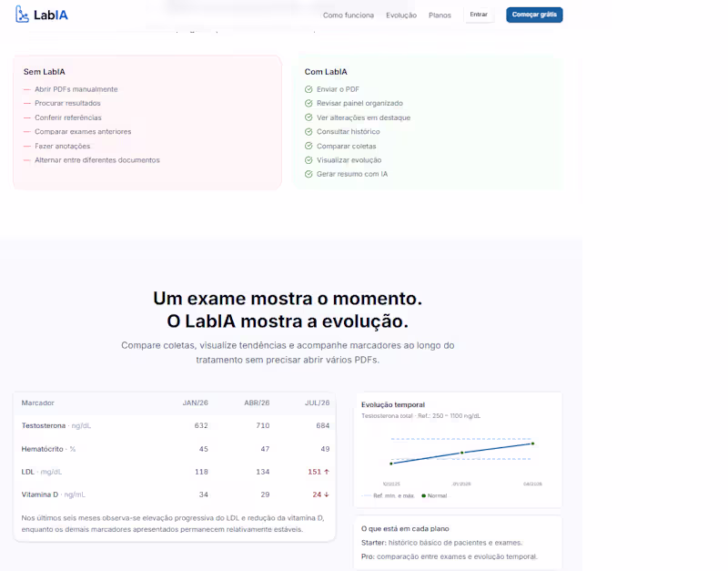The height and width of the screenshot is (571, 728).
Task: Click the Sem LabIA heading
Action: [x=44, y=72]
